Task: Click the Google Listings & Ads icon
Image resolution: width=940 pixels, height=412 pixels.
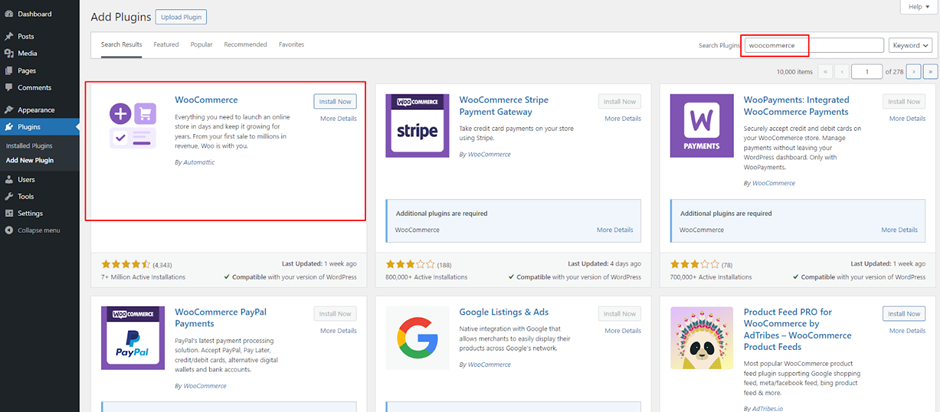Action: coord(417,338)
